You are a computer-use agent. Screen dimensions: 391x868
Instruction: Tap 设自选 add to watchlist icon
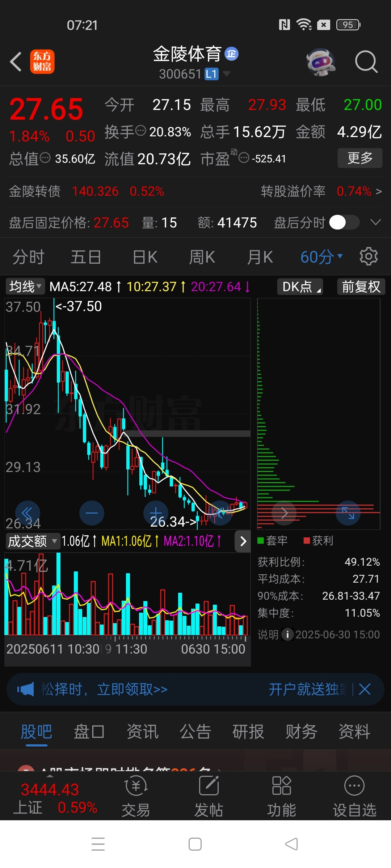point(354,797)
